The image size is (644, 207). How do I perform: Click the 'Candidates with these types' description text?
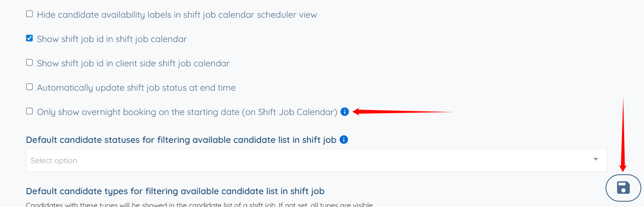pos(199,205)
